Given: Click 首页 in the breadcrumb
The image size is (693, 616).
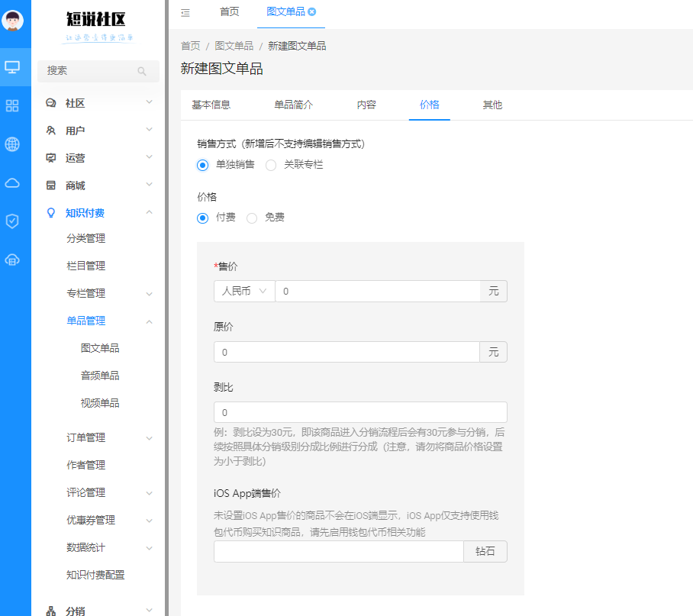Looking at the screenshot, I should point(191,46).
